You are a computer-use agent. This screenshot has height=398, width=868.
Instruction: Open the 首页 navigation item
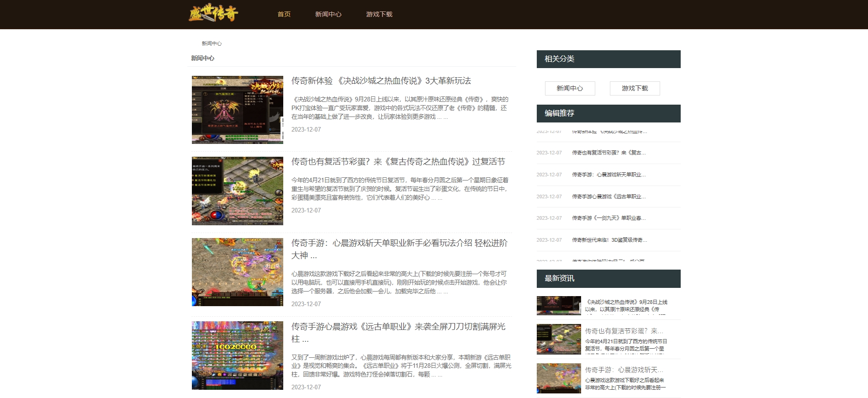click(284, 14)
